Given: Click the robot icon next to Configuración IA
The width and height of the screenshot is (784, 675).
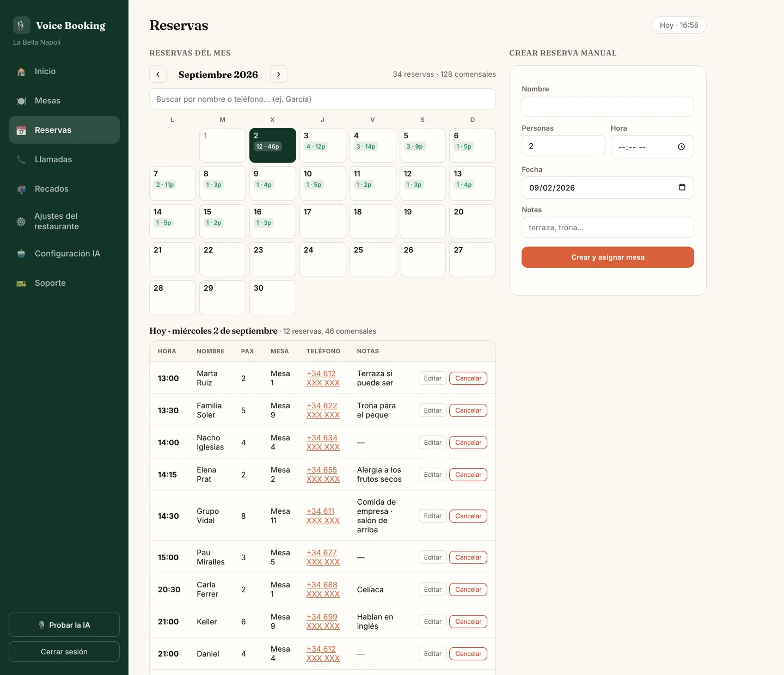Looking at the screenshot, I should (x=21, y=254).
